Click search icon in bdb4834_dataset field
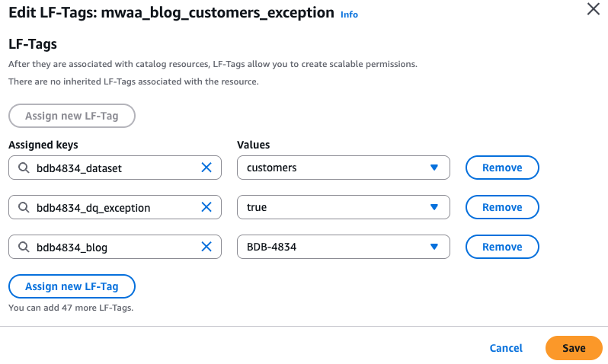The image size is (608, 364). pyautogui.click(x=24, y=168)
